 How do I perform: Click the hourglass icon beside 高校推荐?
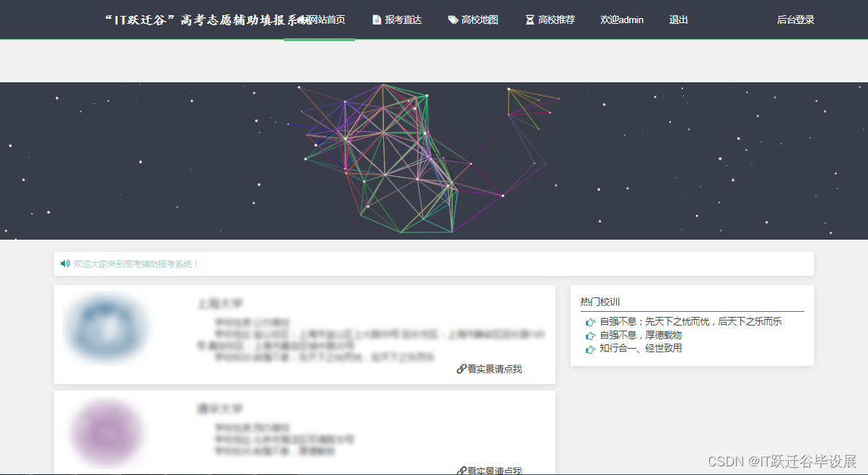point(530,20)
